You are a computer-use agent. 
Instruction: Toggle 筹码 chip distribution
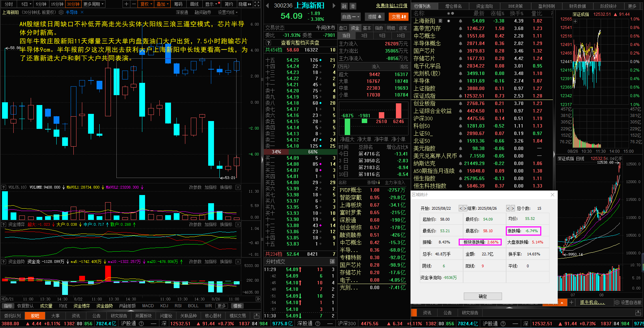click(178, 4)
